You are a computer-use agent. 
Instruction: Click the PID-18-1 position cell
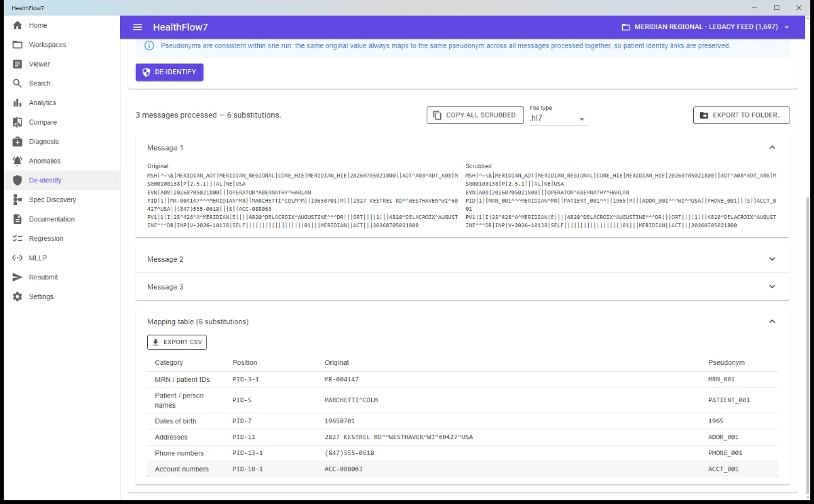[x=248, y=469]
